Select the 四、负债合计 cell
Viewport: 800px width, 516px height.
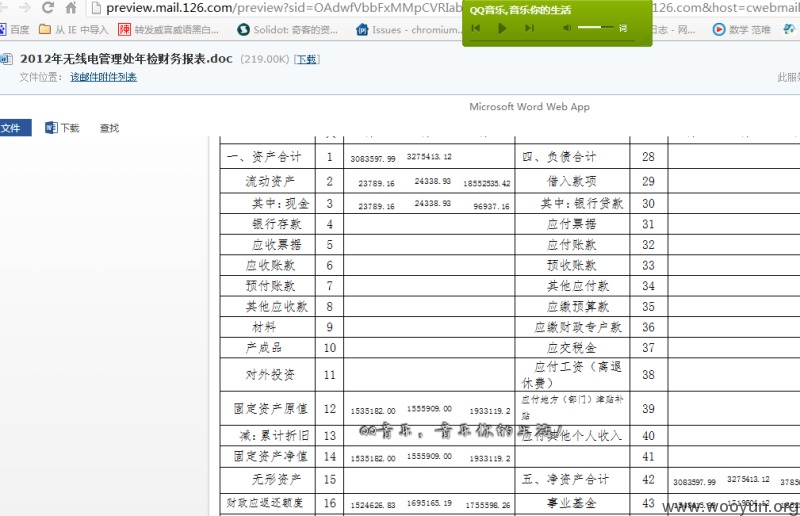pyautogui.click(x=572, y=157)
